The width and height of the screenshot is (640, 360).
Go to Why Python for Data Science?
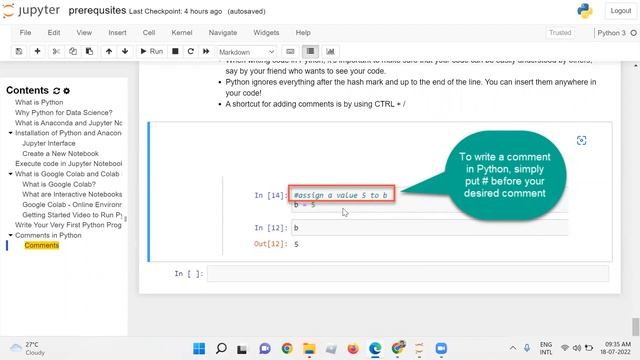(64, 113)
